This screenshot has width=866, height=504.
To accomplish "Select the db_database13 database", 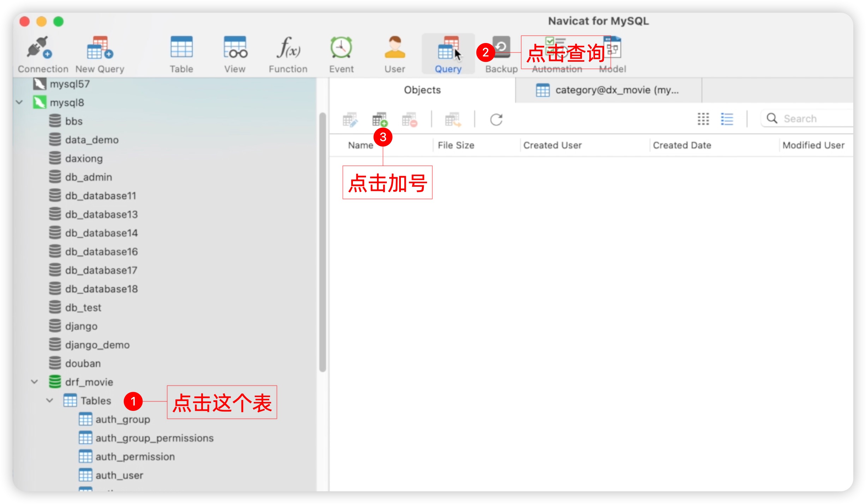I will [93, 214].
